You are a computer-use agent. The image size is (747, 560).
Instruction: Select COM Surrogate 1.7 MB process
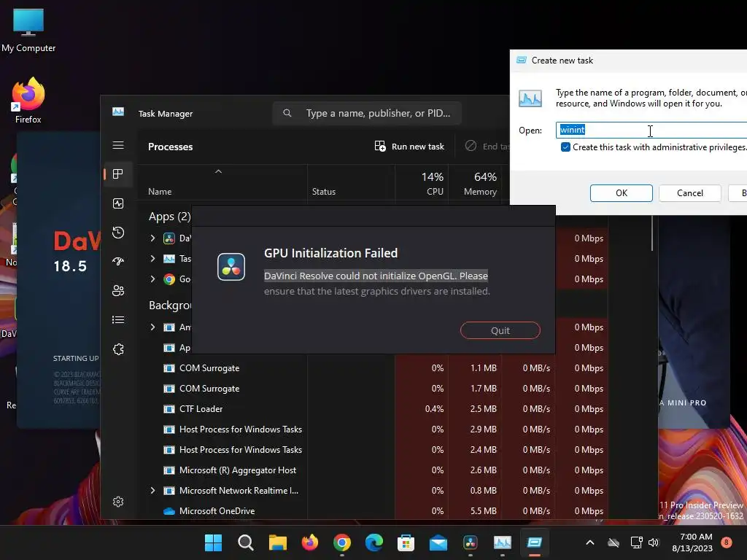373,389
